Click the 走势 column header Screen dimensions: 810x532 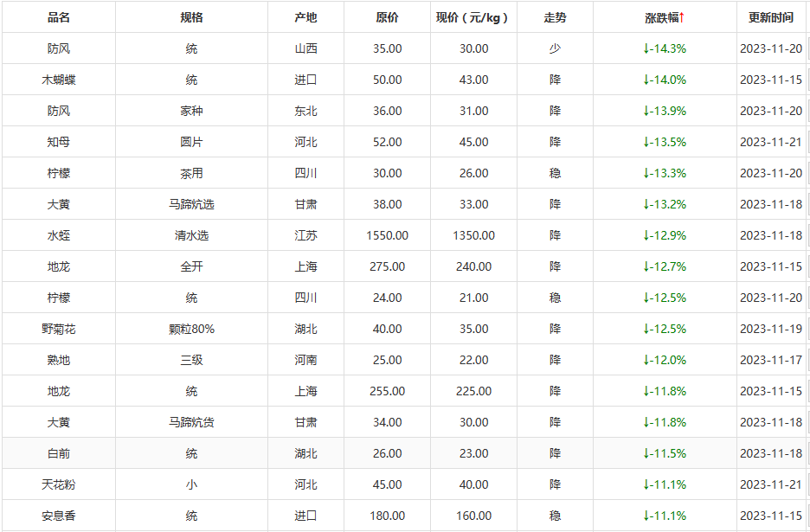555,17
